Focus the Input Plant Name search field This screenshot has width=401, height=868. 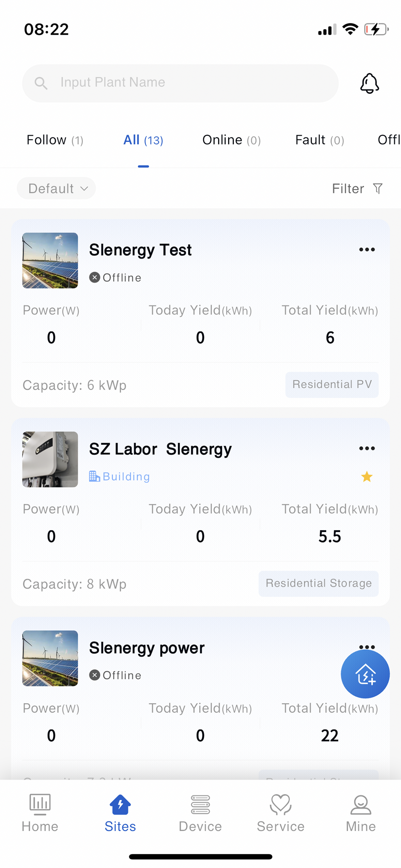point(180,83)
